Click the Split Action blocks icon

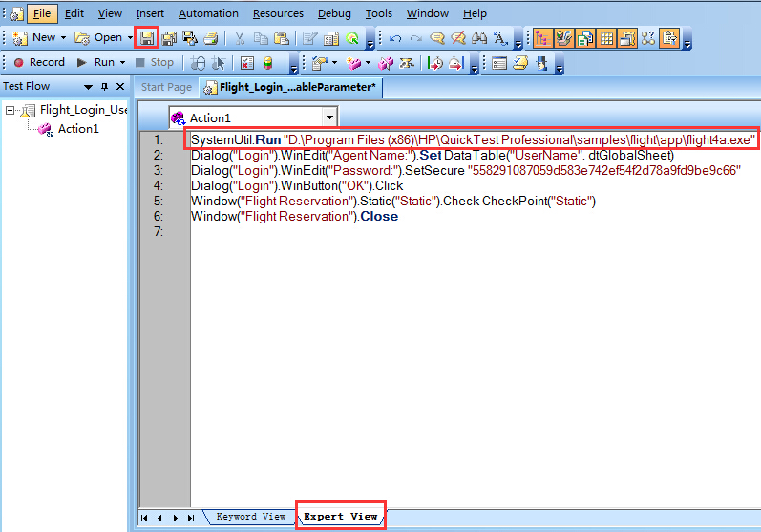click(387, 63)
